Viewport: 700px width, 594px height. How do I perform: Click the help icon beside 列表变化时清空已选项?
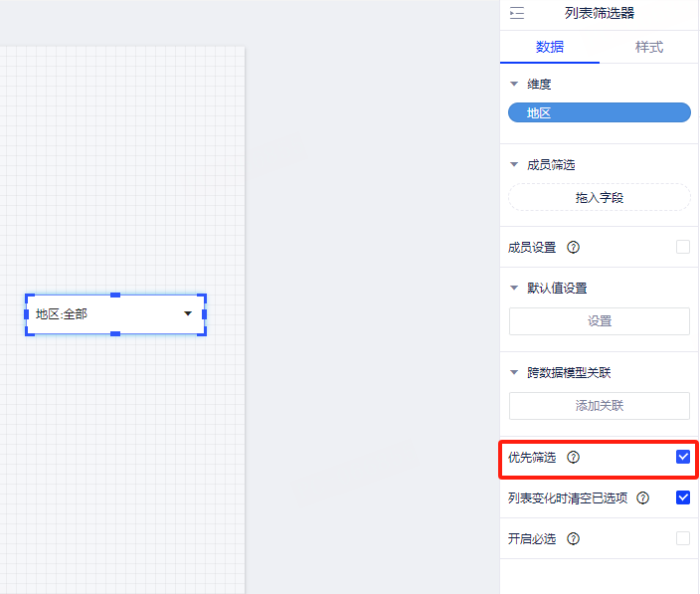(642, 497)
